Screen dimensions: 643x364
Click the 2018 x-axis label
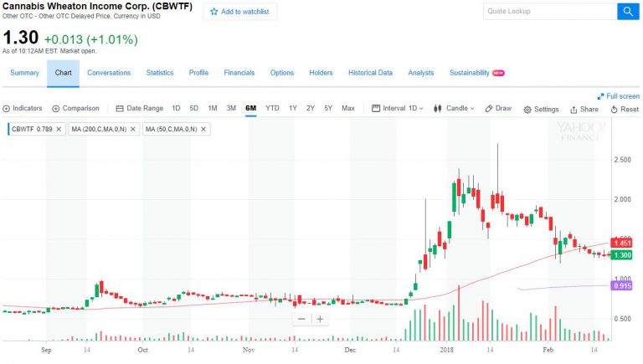pos(446,350)
